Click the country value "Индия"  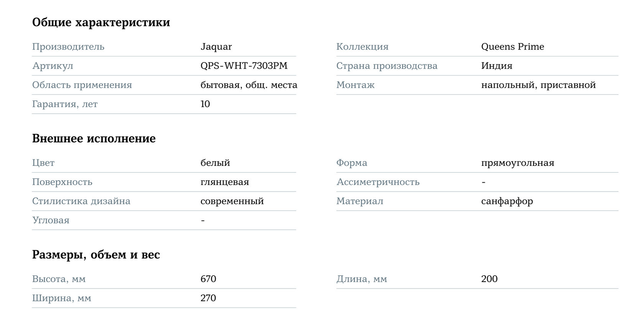click(x=496, y=66)
